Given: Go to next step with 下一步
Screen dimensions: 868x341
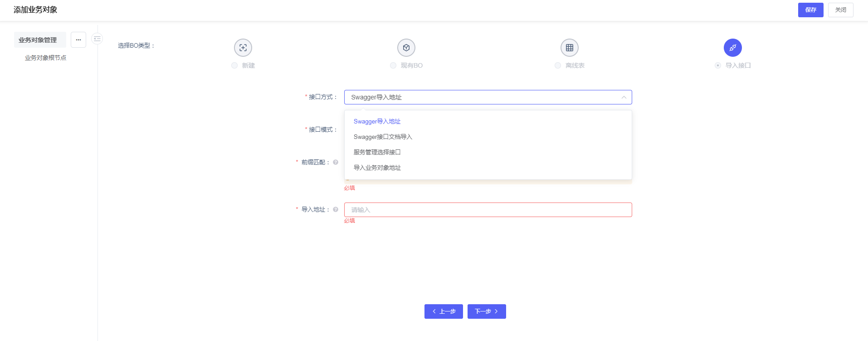Looking at the screenshot, I should click(x=487, y=311).
